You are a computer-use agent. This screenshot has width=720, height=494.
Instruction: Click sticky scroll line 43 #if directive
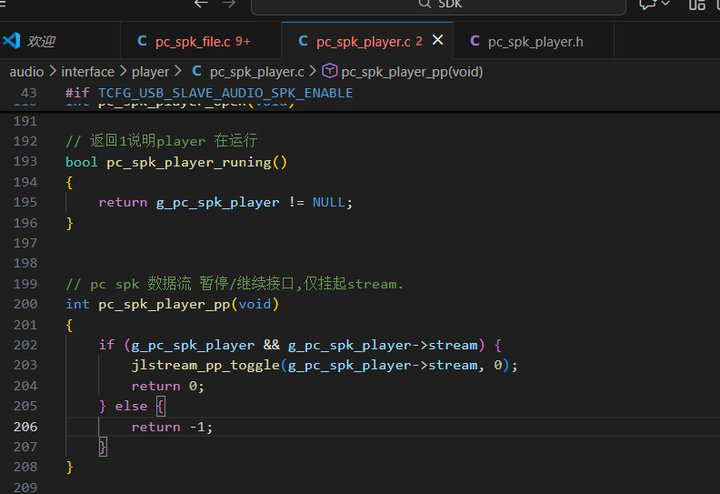(209, 93)
